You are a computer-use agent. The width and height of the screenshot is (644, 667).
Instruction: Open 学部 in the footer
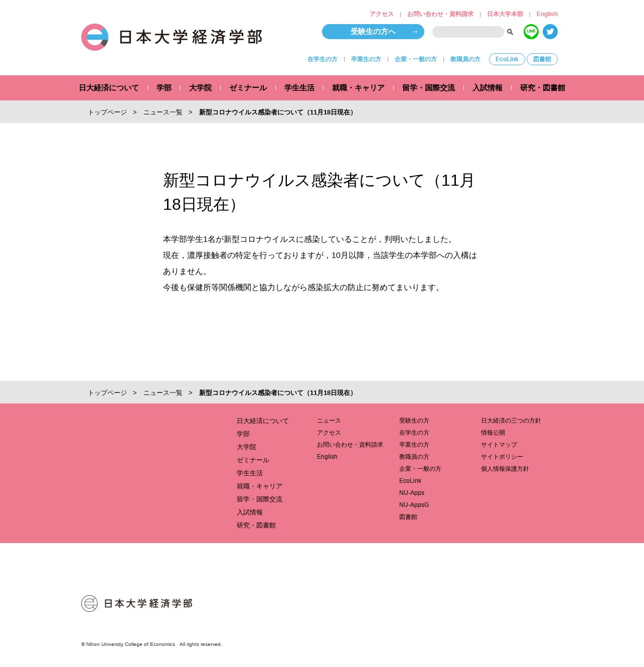tap(243, 434)
